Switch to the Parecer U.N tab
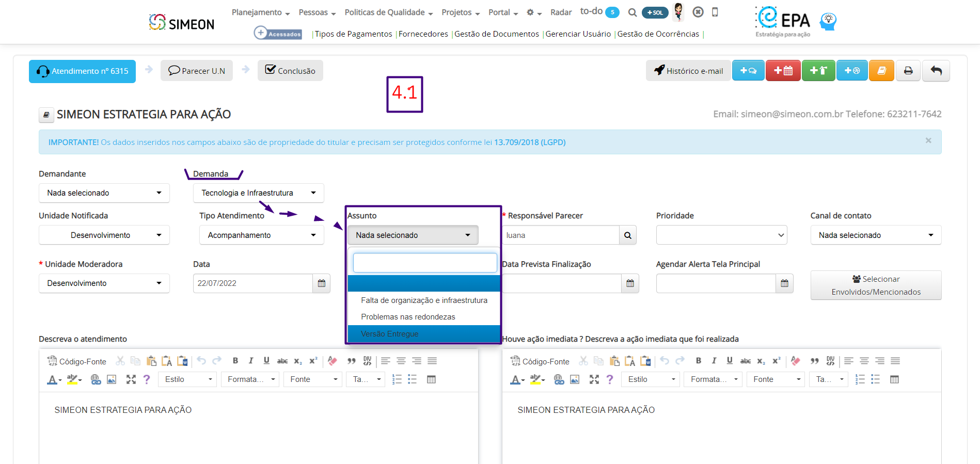Image resolution: width=980 pixels, height=464 pixels. tap(197, 71)
